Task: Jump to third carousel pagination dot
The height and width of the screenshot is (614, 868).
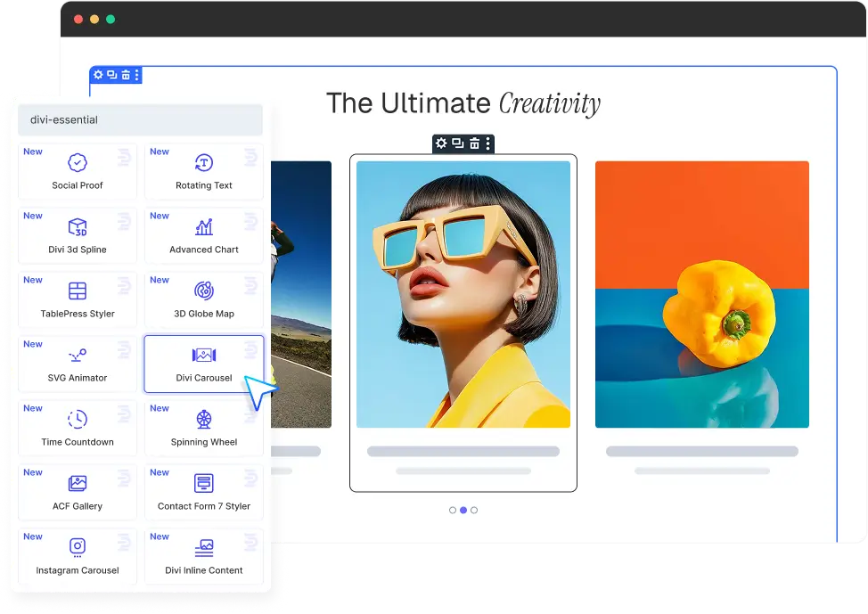Action: click(474, 511)
